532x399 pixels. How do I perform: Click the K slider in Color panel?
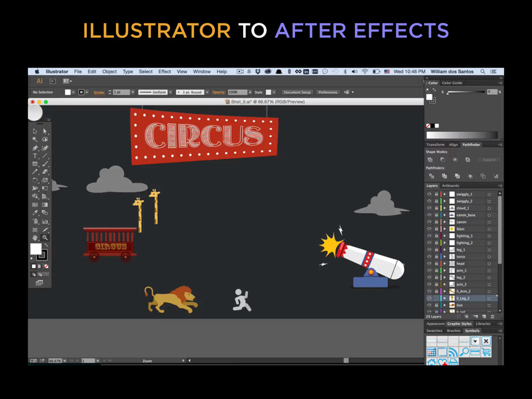pos(465,92)
